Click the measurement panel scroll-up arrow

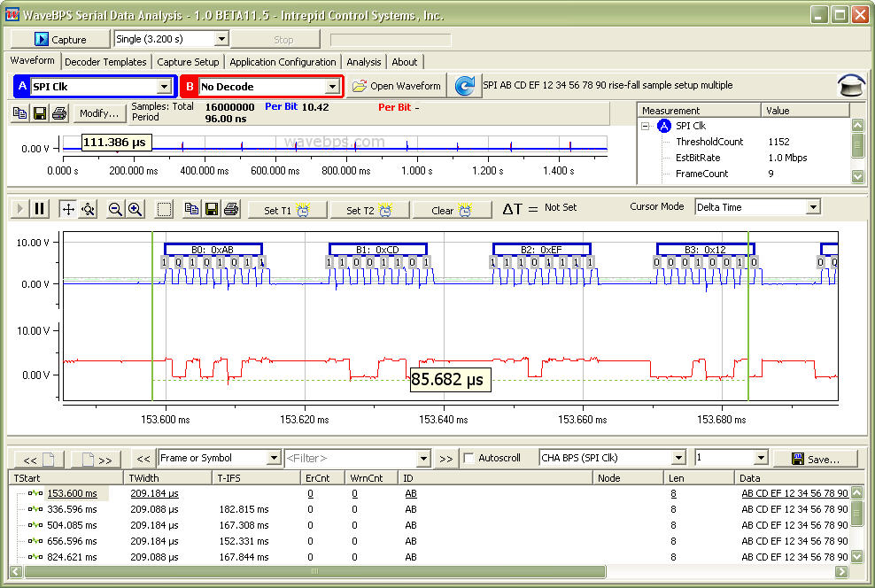[857, 125]
